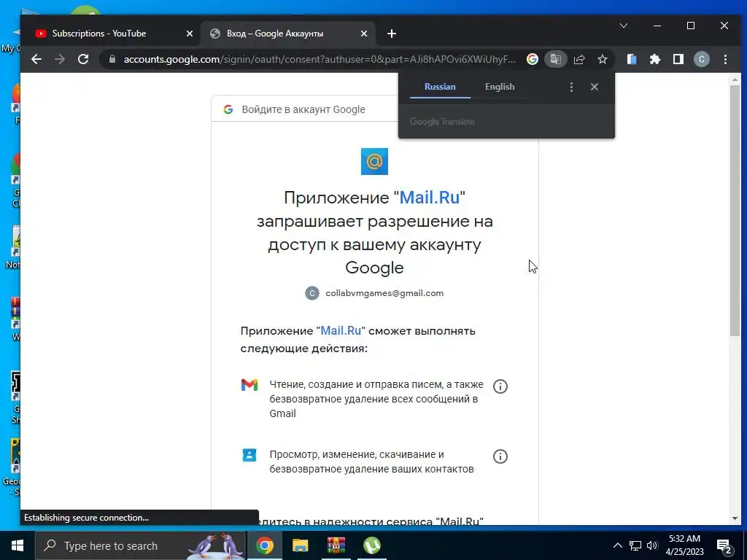
Task: Click the network tray icon
Action: 635,545
